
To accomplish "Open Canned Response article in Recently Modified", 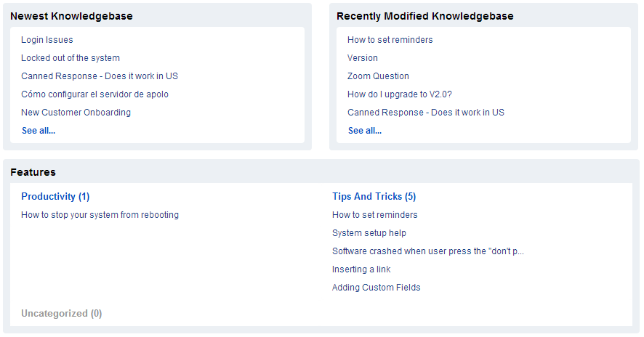I will coord(425,112).
